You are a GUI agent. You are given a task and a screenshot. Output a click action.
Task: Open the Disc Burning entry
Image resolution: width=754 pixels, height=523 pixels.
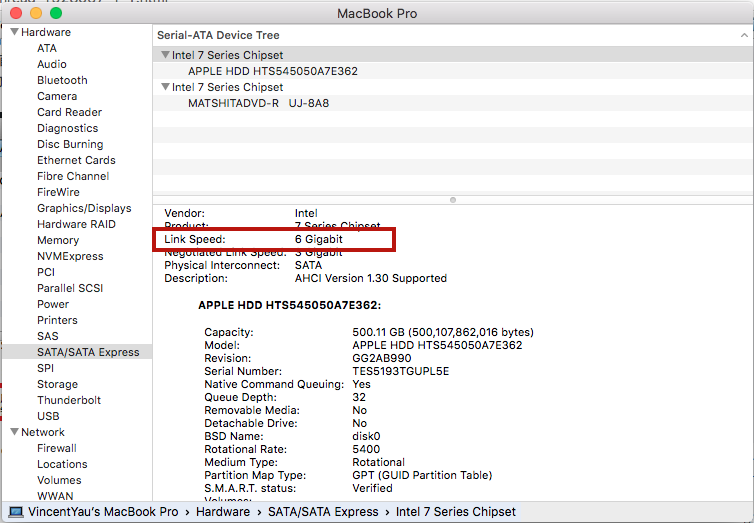[70, 144]
